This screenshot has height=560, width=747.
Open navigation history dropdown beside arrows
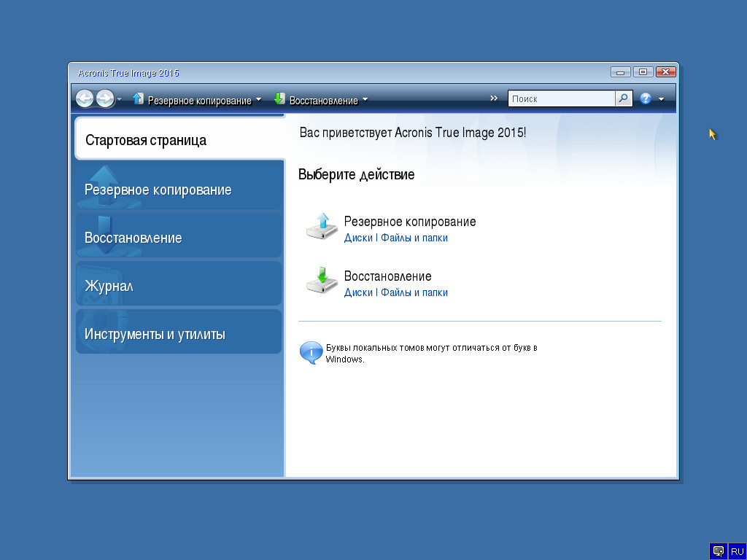[120, 99]
